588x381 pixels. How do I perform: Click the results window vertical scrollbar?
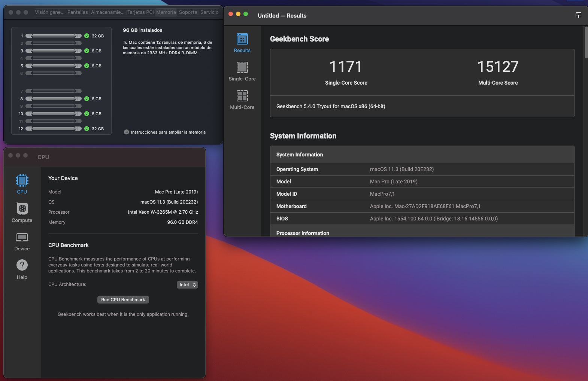tap(586, 43)
